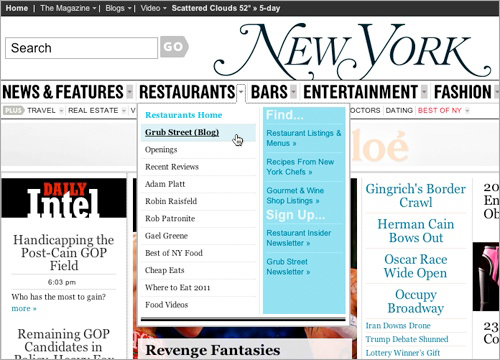The height and width of the screenshot is (360, 500).
Task: Select Grub Street (Blog) menu entry
Action: 182,132
